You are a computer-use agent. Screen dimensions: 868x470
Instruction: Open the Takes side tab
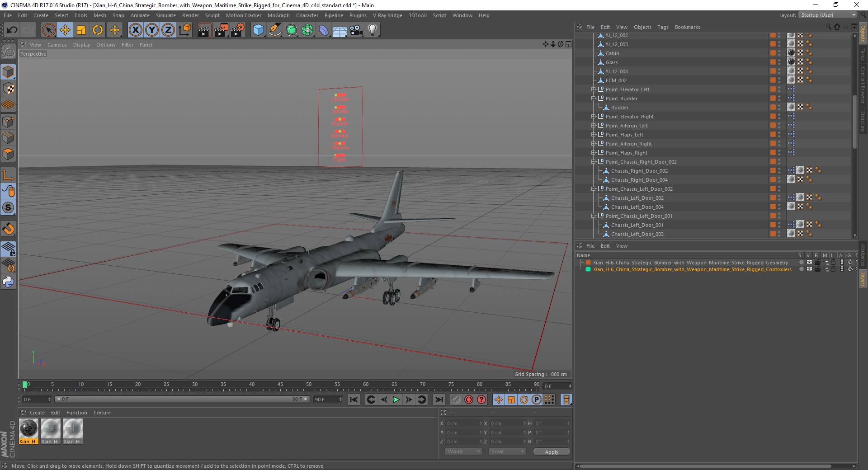coord(863,54)
